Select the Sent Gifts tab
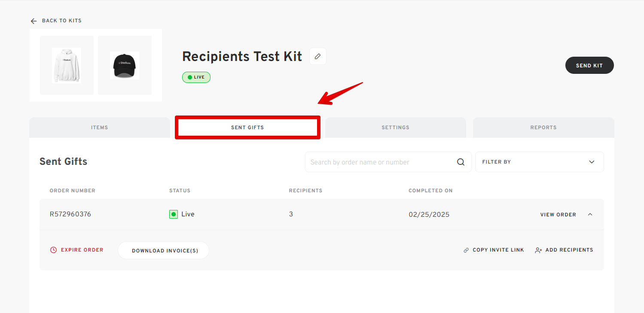Screen dimensions: 644x313 [247, 128]
